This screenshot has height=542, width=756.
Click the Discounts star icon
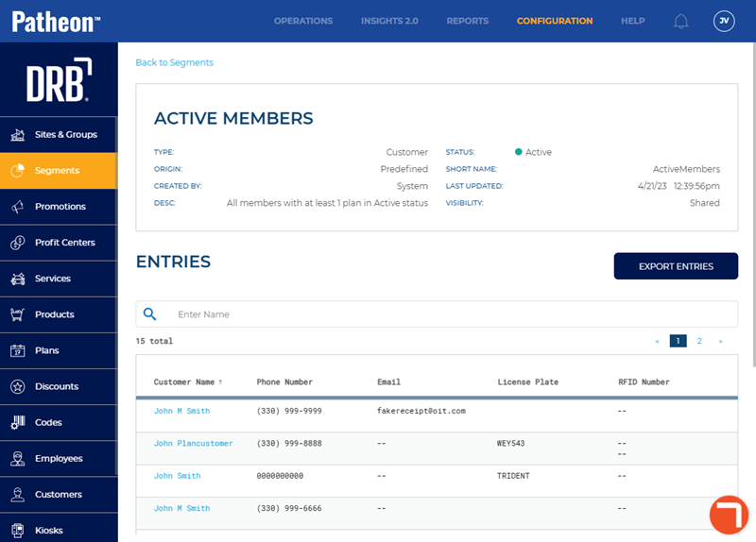18,386
